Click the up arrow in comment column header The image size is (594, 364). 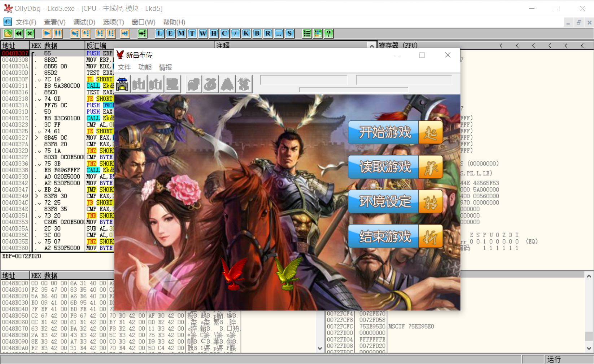point(372,45)
